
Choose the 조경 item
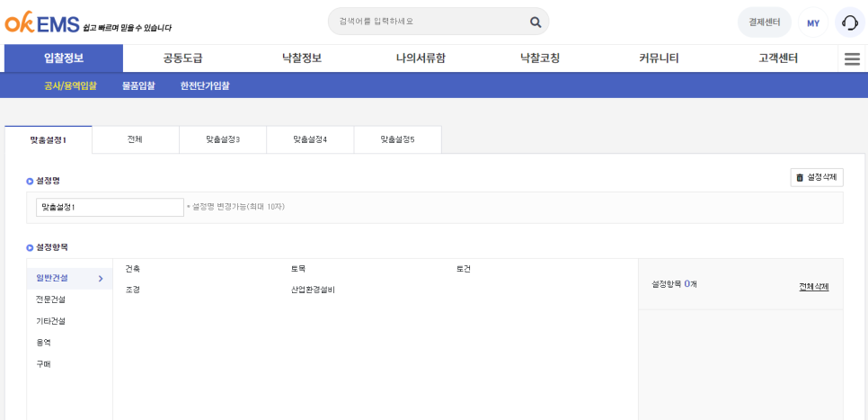[133, 290]
